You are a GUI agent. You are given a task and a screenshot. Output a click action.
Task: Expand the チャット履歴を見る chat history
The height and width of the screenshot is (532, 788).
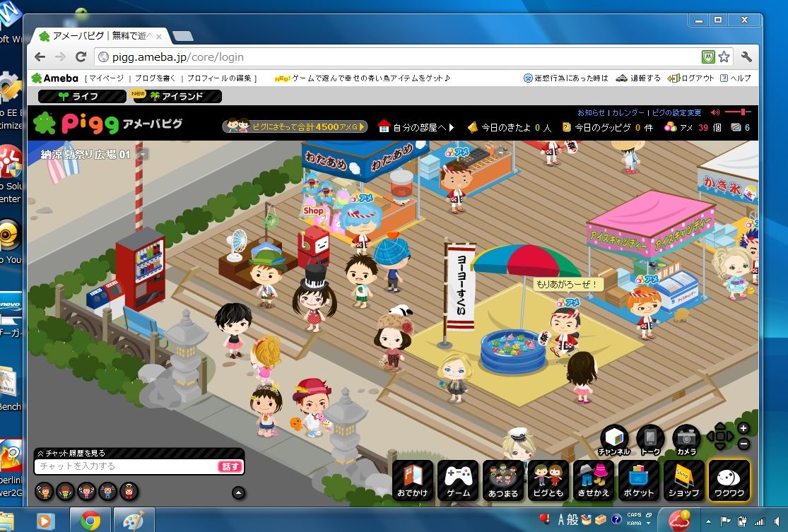tap(71, 453)
